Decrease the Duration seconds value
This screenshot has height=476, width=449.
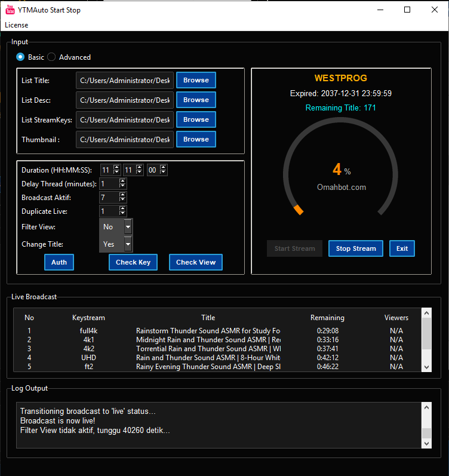click(164, 173)
